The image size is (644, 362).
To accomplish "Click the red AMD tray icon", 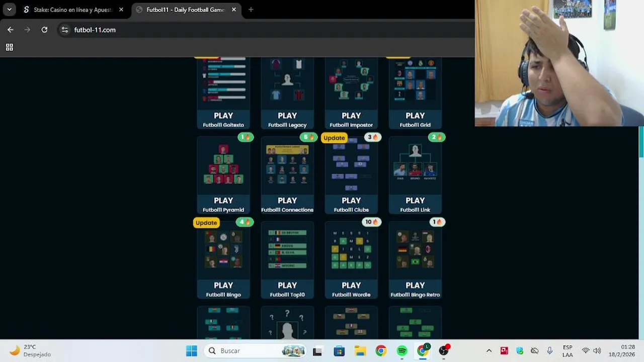I will 504,351.
